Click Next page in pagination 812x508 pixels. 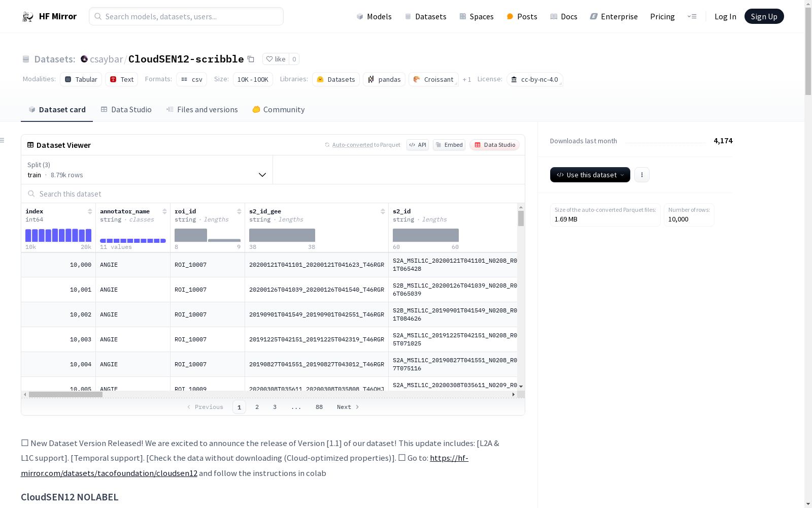[348, 407]
